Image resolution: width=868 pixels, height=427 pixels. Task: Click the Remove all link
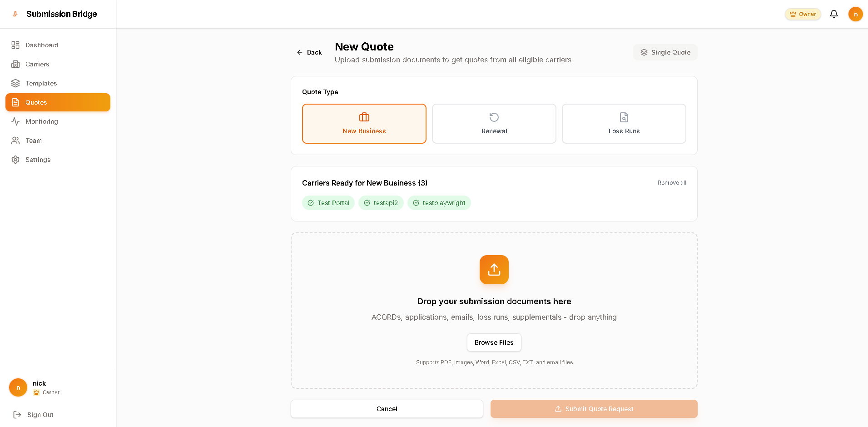[x=671, y=183]
